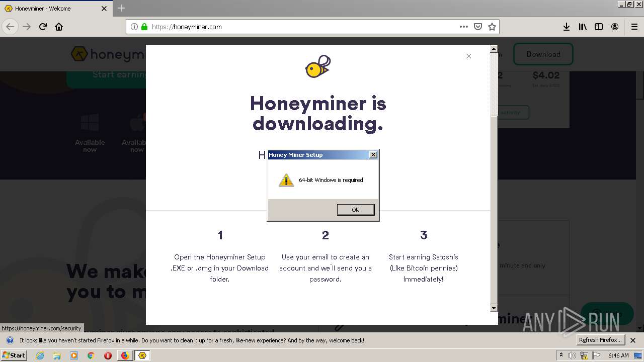The image size is (644, 362).
Task: Click the step 1 Honeyminer Setup instructions text
Action: [x=220, y=268]
